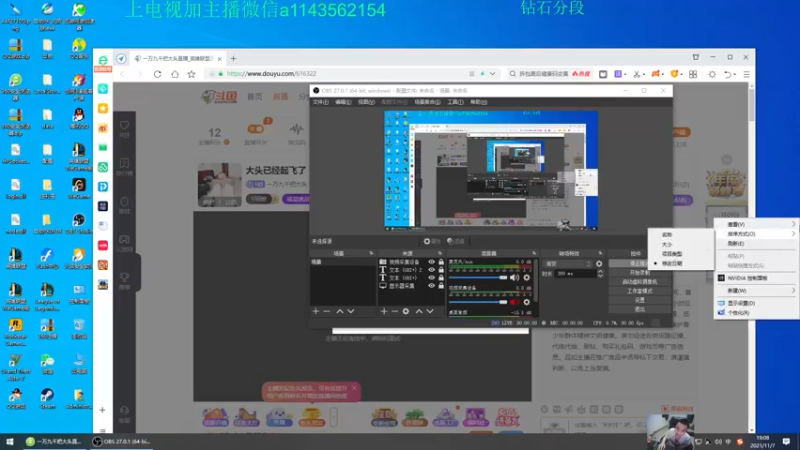Expand the 排序方式(O) submenu arrow
This screenshot has height=450, width=800.
[793, 234]
